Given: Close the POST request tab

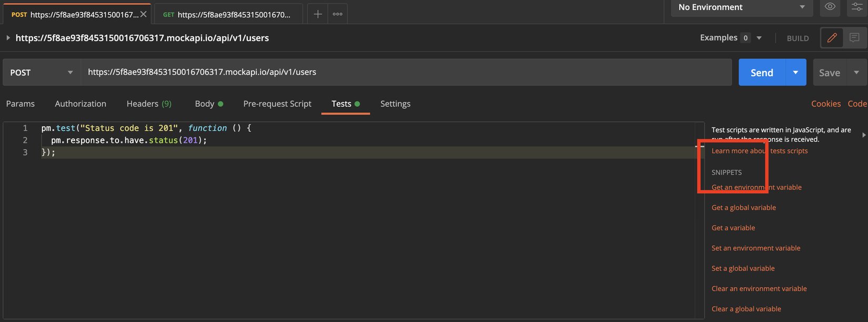Looking at the screenshot, I should pos(144,14).
